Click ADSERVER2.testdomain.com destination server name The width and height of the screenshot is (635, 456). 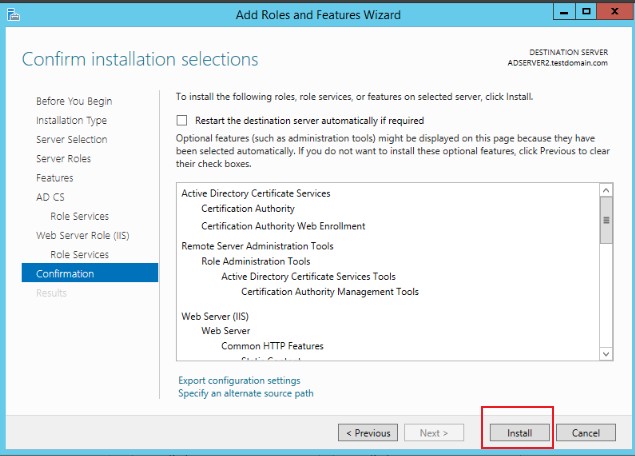[558, 63]
